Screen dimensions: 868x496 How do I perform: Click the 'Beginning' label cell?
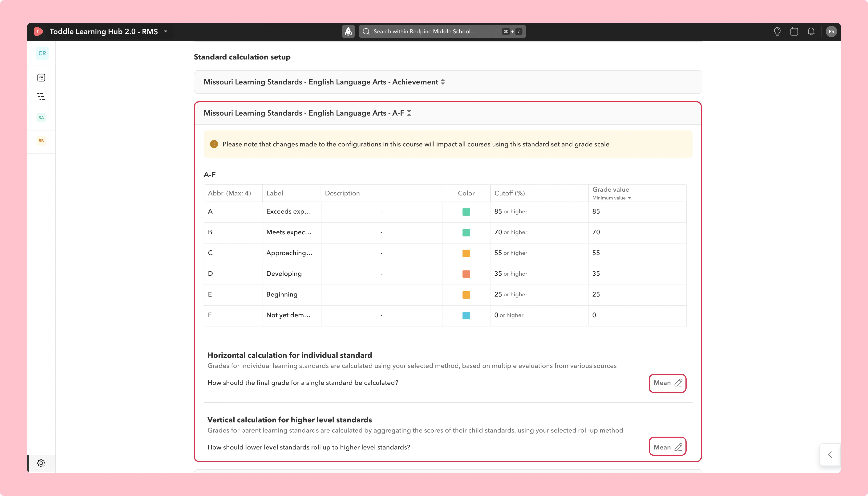292,295
